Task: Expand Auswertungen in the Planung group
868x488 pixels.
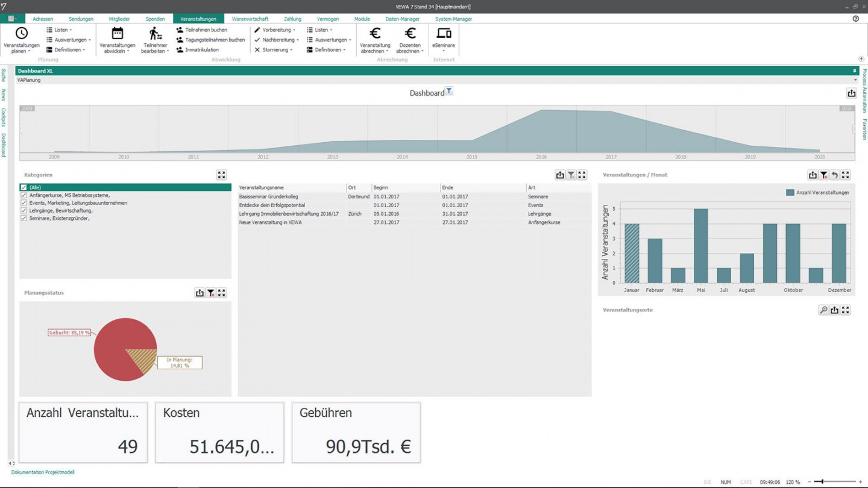Action: coord(69,40)
